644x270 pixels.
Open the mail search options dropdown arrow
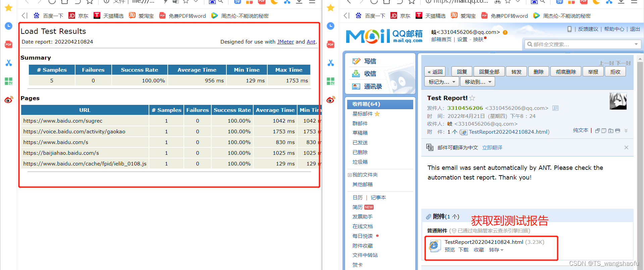(636, 44)
